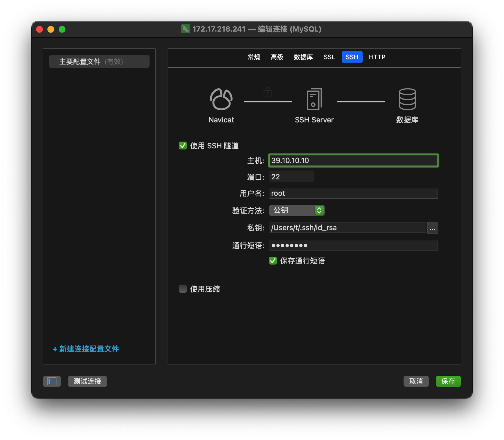This screenshot has height=440, width=504.
Task: Click the passphrase password field
Action: 353,245
